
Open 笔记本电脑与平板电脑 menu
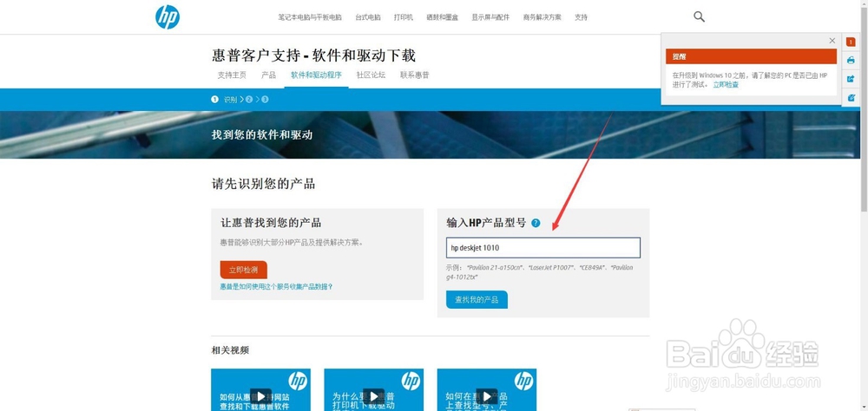click(x=310, y=17)
